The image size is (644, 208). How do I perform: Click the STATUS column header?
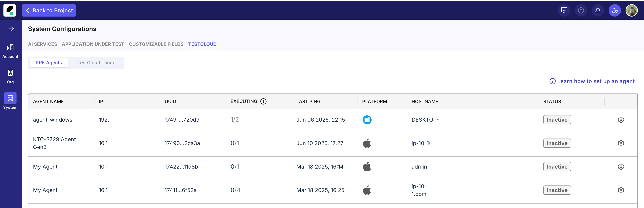pyautogui.click(x=552, y=101)
